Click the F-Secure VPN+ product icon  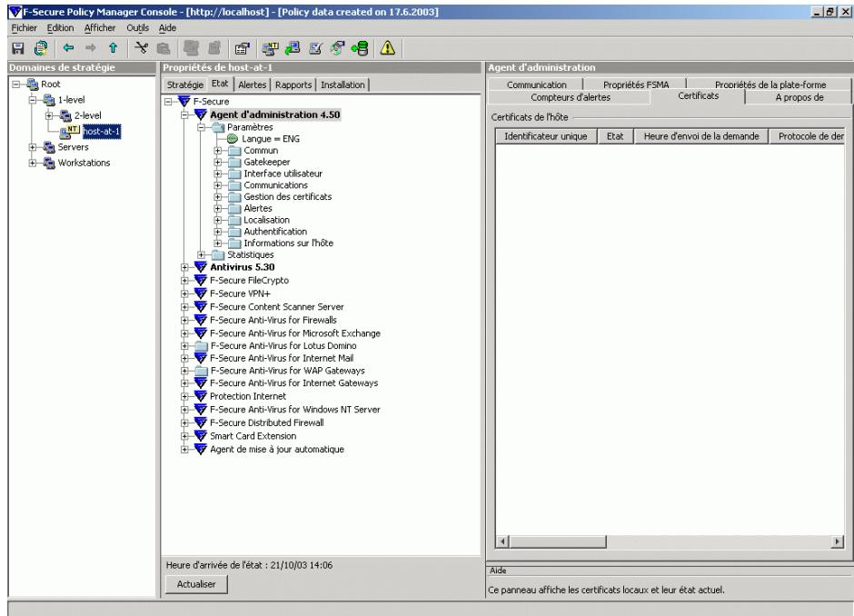(201, 293)
